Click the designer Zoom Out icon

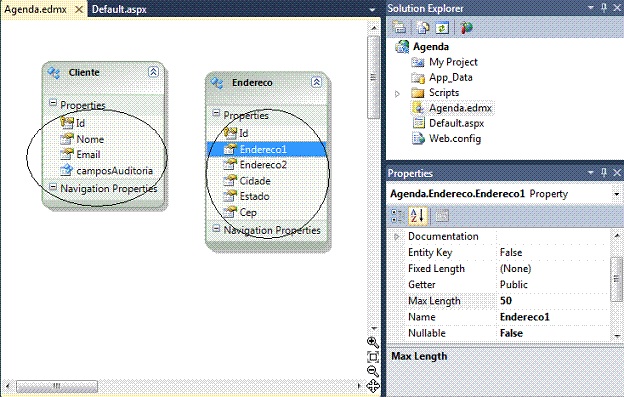[372, 371]
